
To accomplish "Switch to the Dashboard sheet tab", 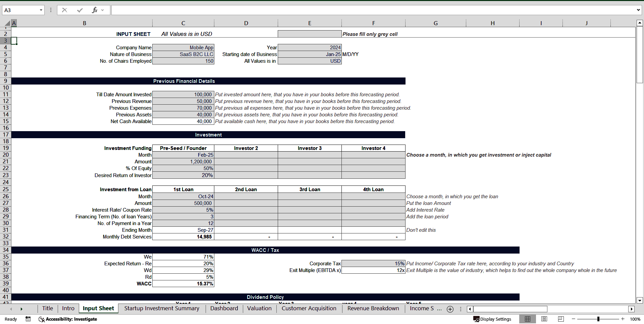I will click(x=224, y=308).
